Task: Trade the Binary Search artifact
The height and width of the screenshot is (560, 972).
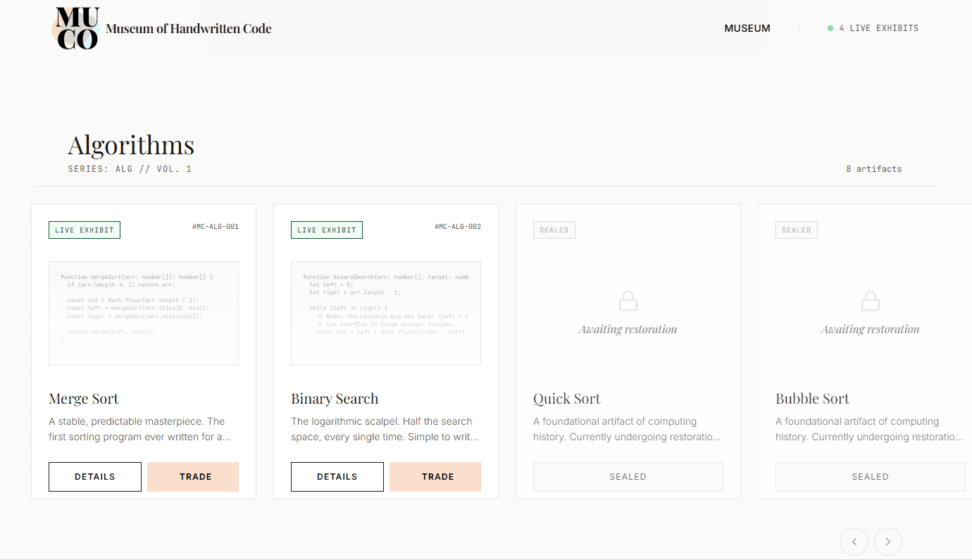Action: pyautogui.click(x=435, y=476)
